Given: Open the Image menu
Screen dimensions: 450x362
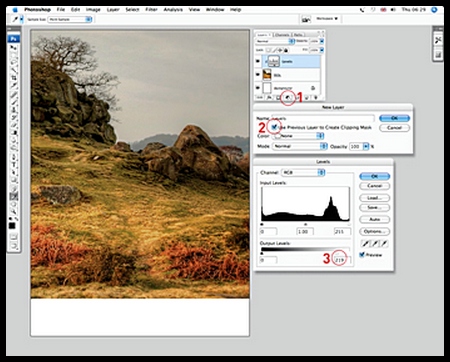Looking at the screenshot, I should [x=93, y=10].
